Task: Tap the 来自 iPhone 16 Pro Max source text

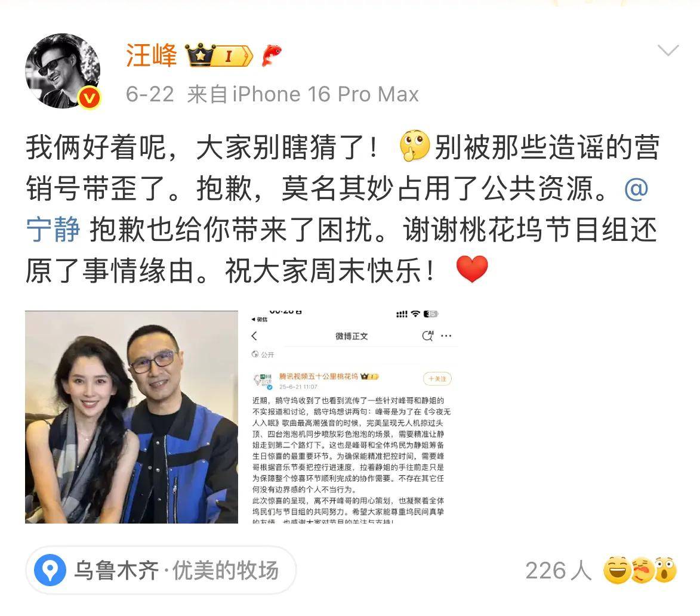Action: (x=303, y=94)
